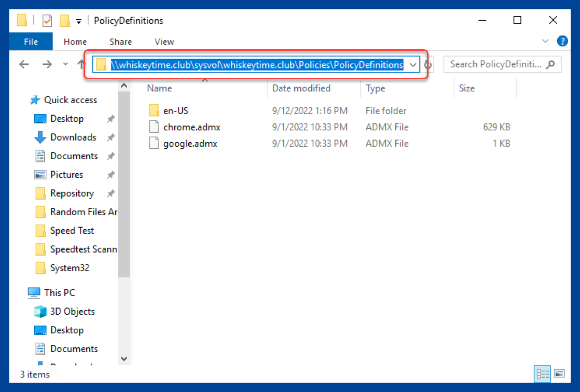This screenshot has height=392, width=580.
Task: Sort by the Name column header
Action: [x=159, y=88]
